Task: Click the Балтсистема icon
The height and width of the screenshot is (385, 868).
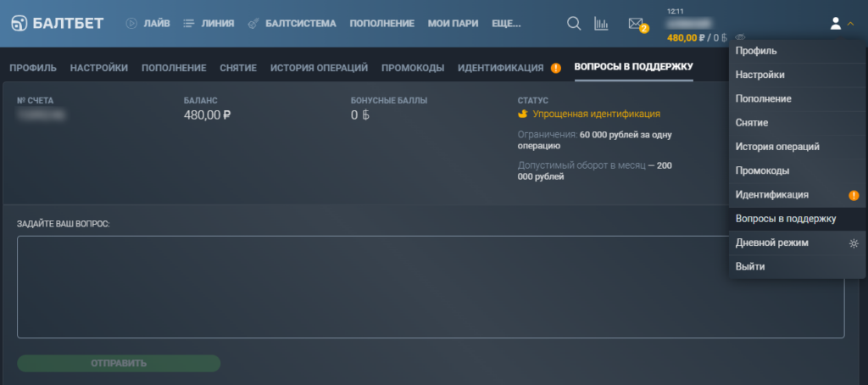Action: (x=253, y=23)
